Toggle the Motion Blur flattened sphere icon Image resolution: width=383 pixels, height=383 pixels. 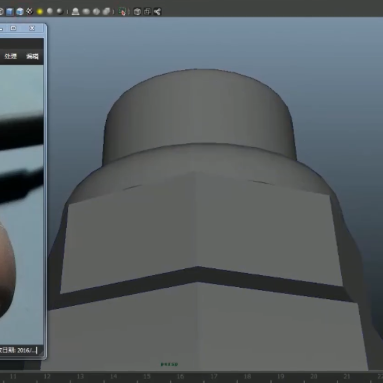[86, 12]
